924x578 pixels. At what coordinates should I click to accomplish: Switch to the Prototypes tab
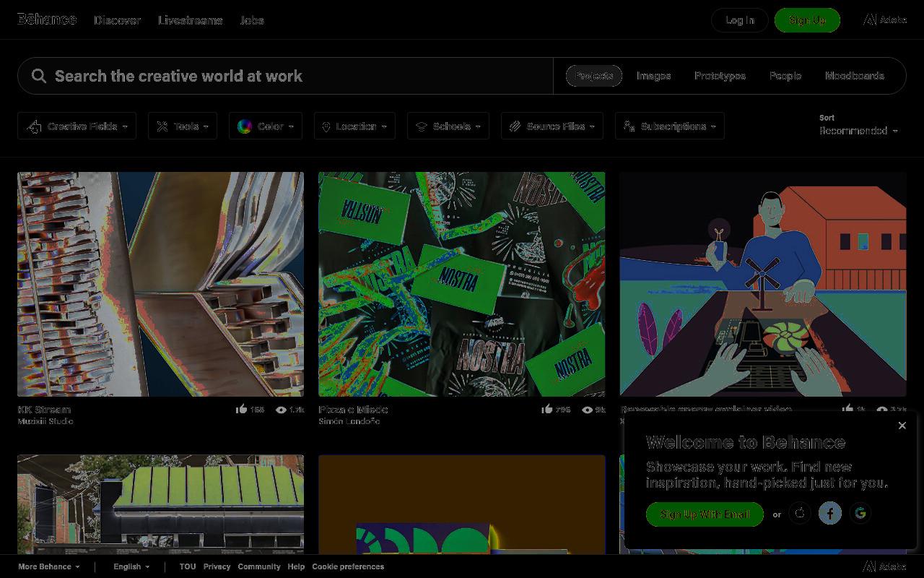pyautogui.click(x=720, y=76)
